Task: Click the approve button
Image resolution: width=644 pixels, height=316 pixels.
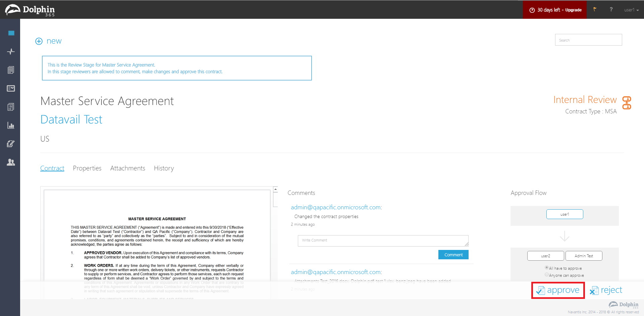Action: 558,290
